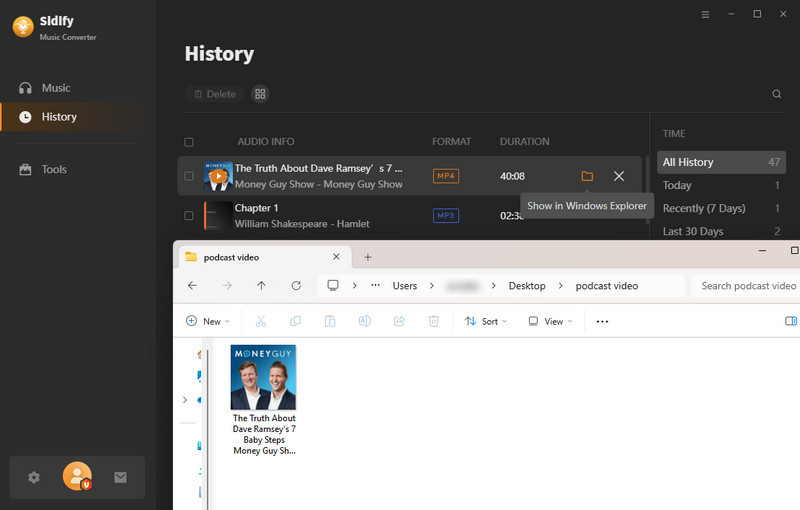Add a new Explorer tab
Viewport: 800px width, 510px height.
coord(368,258)
